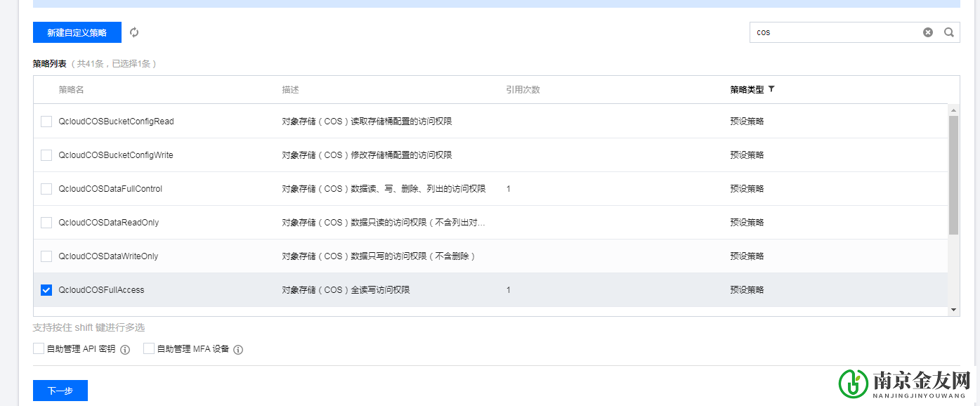The height and width of the screenshot is (406, 980).
Task: Uncheck the QcloudCOSFullAccess policy
Action: 46,290
